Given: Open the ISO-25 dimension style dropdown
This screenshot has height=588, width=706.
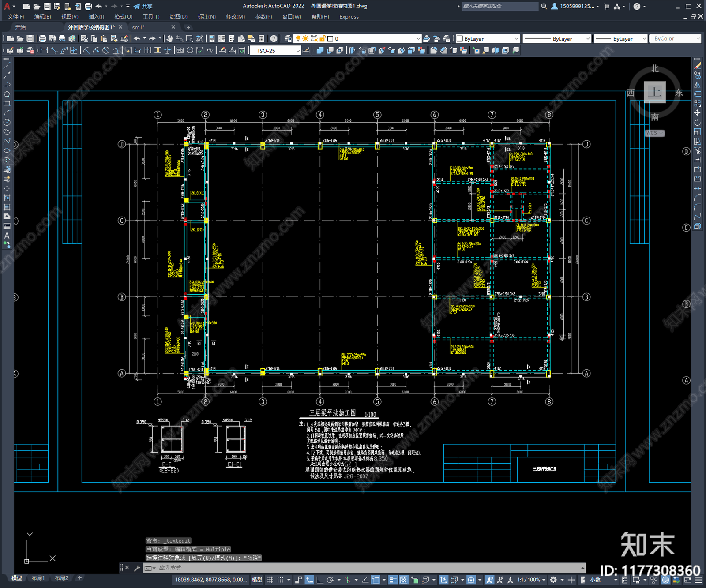Looking at the screenshot, I should pos(275,51).
